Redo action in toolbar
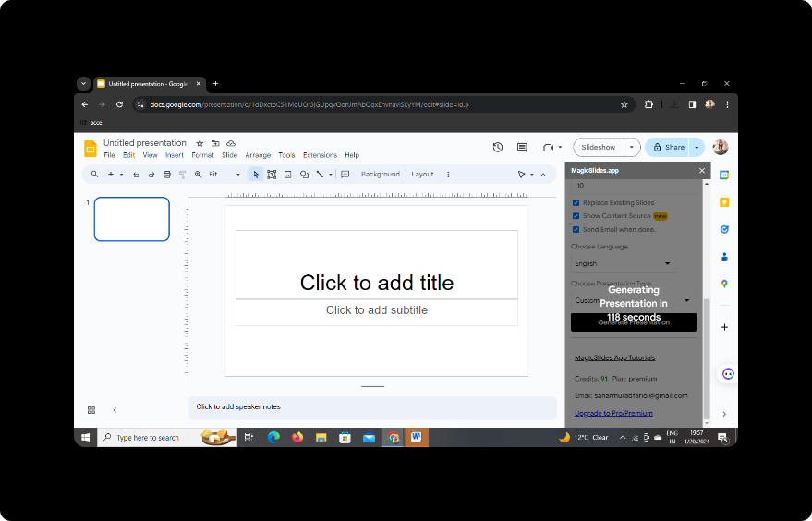The width and height of the screenshot is (812, 521). click(151, 175)
